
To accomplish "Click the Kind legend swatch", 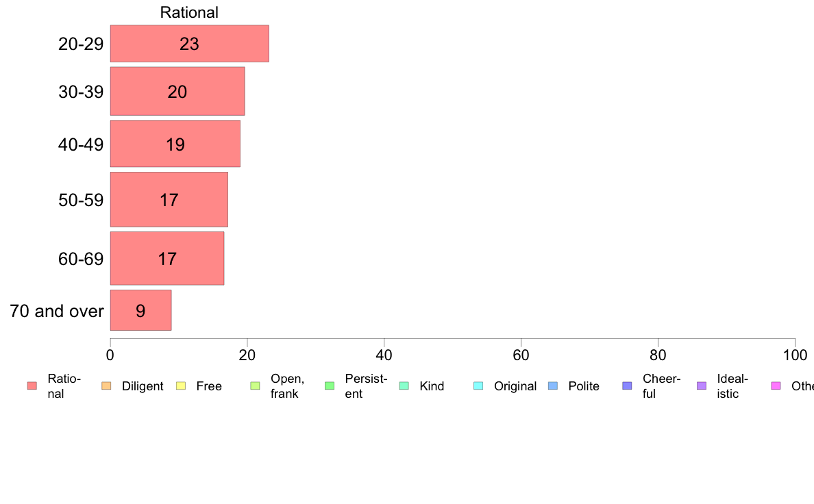I will [x=404, y=386].
